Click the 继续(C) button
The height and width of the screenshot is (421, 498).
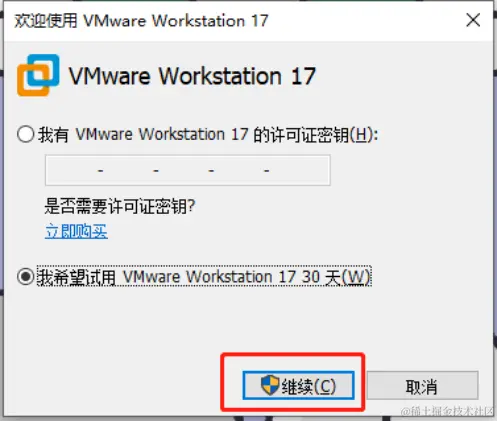[x=298, y=385]
